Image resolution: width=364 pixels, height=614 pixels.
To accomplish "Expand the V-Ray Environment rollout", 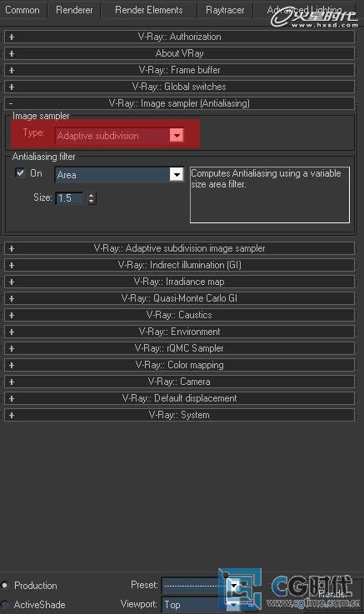I will coord(180,332).
